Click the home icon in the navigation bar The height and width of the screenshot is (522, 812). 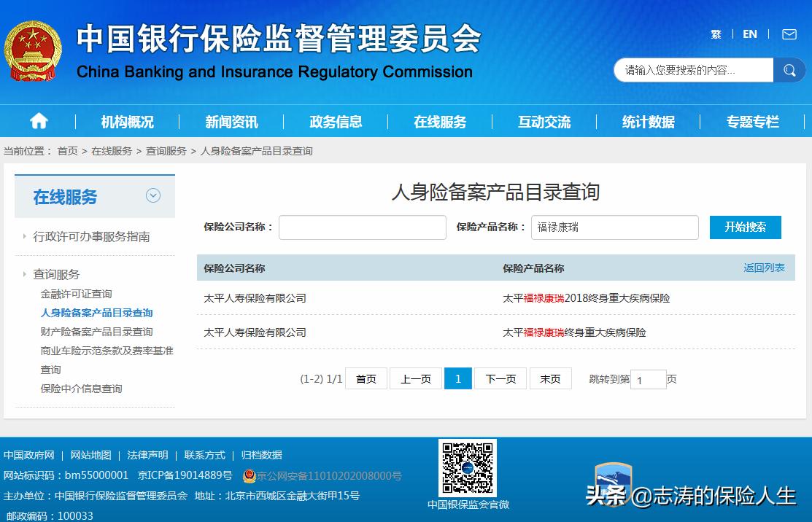pos(37,121)
